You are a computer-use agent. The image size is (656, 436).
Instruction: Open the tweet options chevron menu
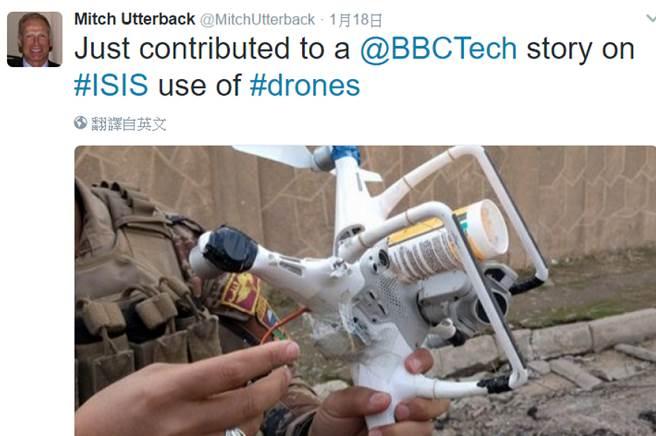pyautogui.click(x=651, y=18)
